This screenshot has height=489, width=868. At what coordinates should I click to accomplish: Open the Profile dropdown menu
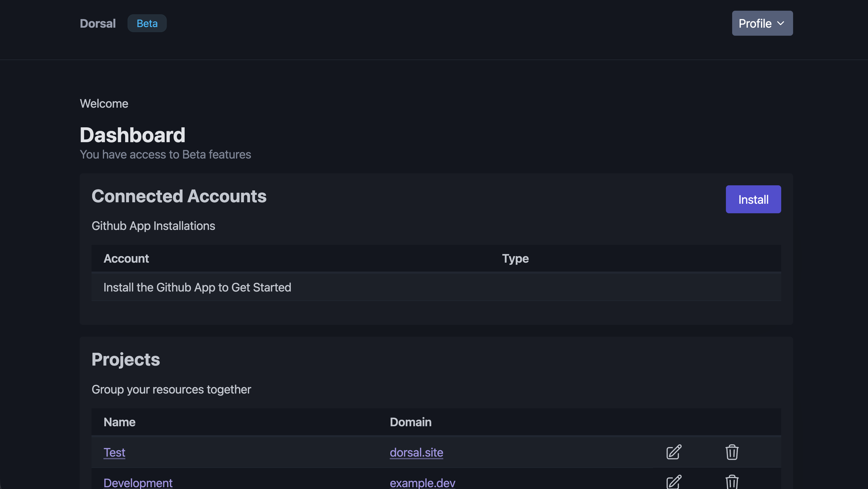[762, 23]
